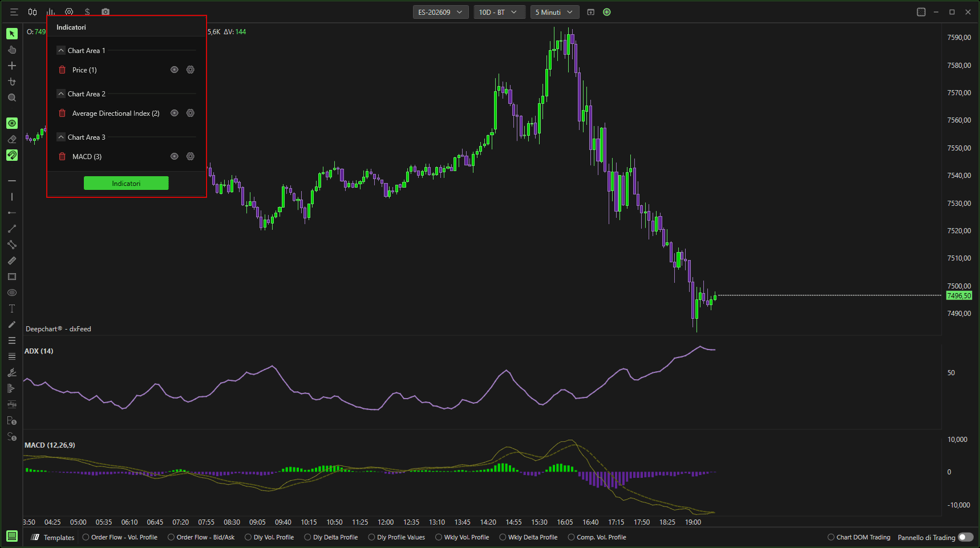Open the 10D - BT range dropdown
980x548 pixels.
(499, 12)
